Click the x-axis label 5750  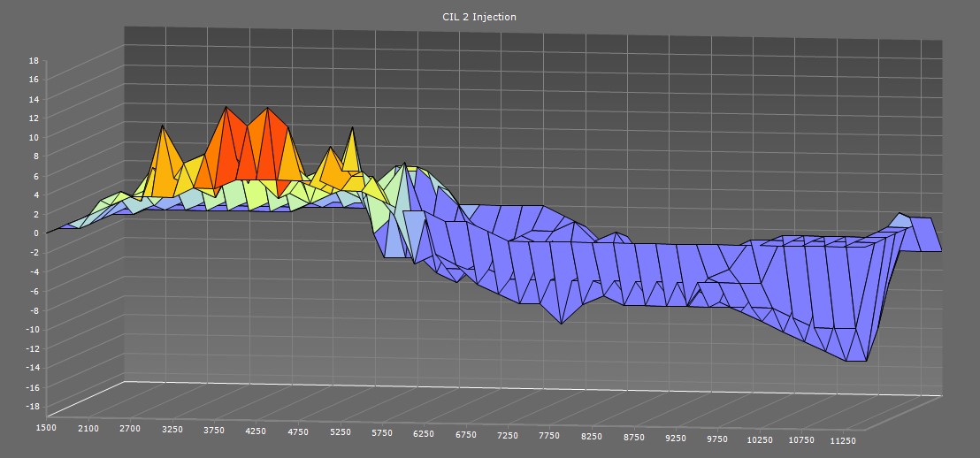point(382,432)
